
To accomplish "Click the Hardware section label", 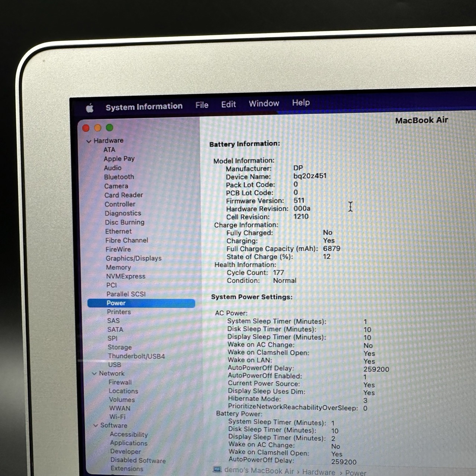I will 109,141.
